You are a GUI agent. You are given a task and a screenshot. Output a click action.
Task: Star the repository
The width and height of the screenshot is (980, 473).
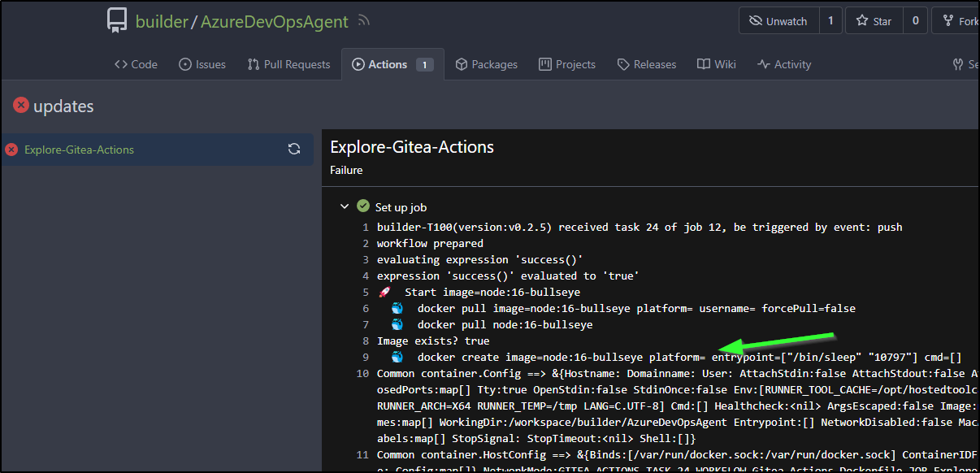874,21
